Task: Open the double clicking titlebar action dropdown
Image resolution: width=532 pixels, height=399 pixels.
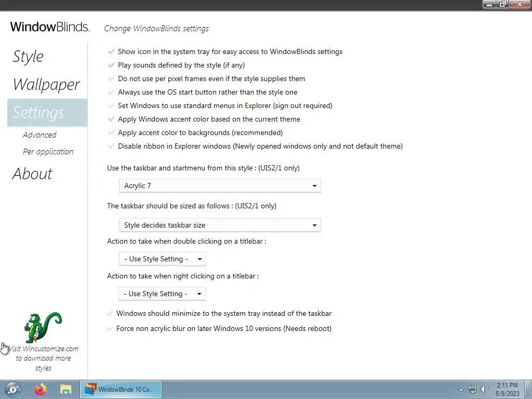Action: [162, 259]
